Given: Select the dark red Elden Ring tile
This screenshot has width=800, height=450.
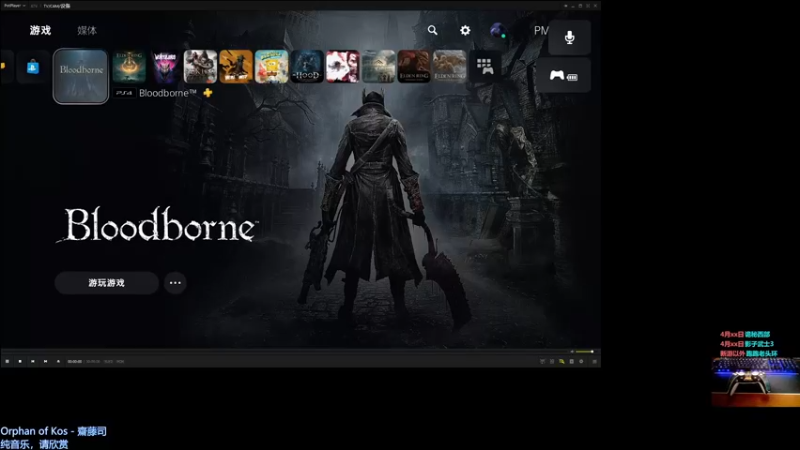Looking at the screenshot, I should (414, 66).
